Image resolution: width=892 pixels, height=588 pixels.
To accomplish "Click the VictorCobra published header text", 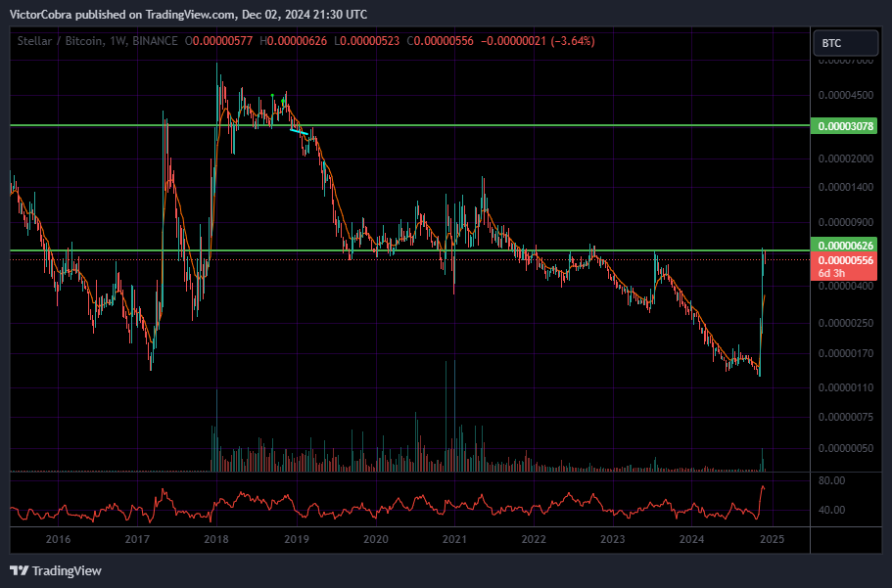I will click(188, 15).
